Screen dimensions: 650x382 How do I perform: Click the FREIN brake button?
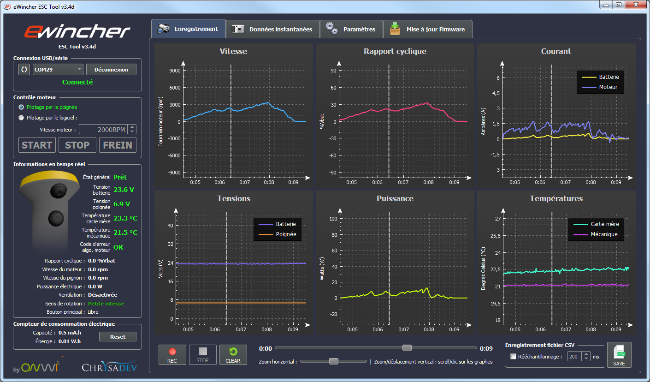[x=118, y=145]
